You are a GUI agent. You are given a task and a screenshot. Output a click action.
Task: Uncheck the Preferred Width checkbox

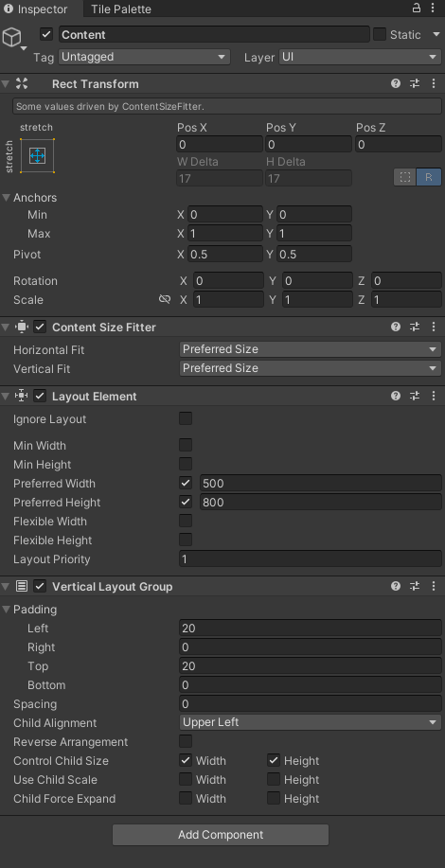click(186, 484)
